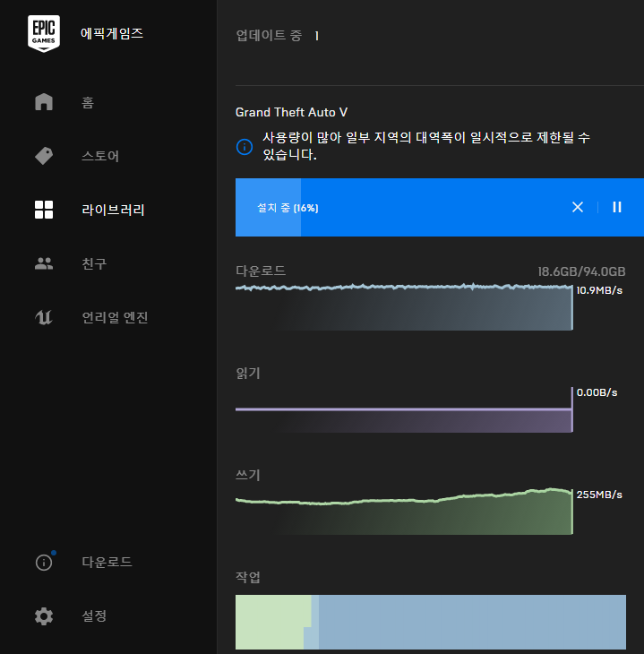Click the 255MB/s write speed value
Image resolution: width=644 pixels, height=654 pixels.
coord(599,495)
